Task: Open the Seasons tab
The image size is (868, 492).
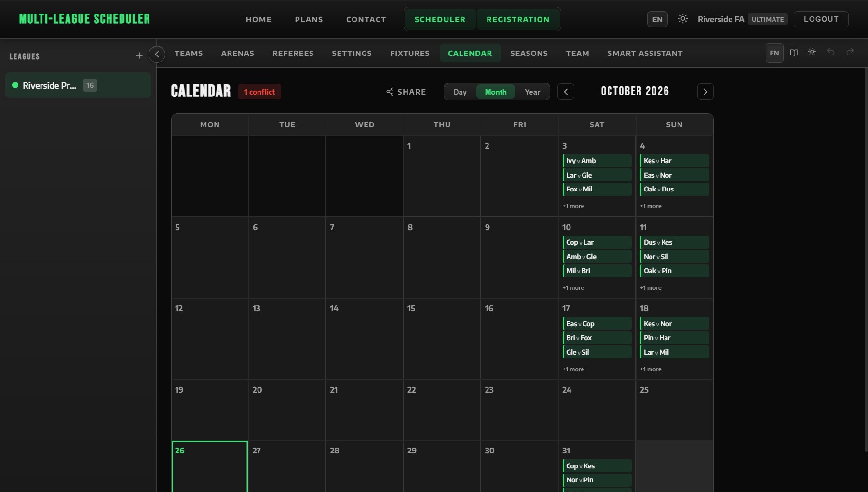Action: [x=529, y=53]
